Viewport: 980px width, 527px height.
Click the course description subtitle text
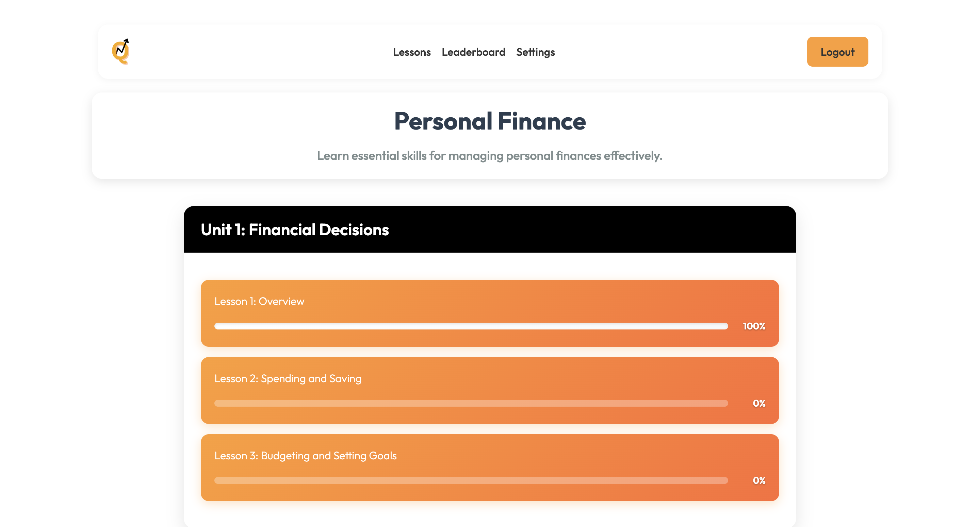[x=490, y=156]
